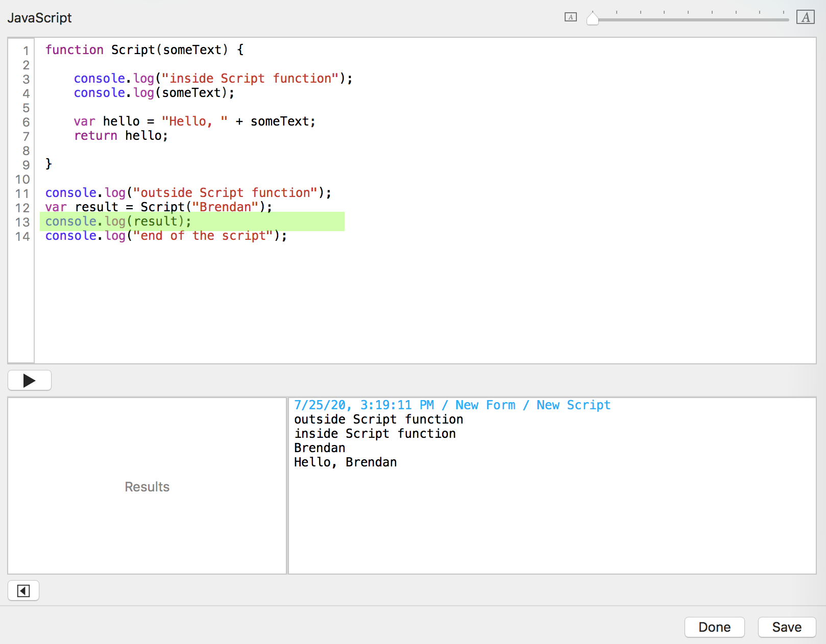Click the highlighted console.log(result) line
This screenshot has width=826, height=644.
coord(118,221)
